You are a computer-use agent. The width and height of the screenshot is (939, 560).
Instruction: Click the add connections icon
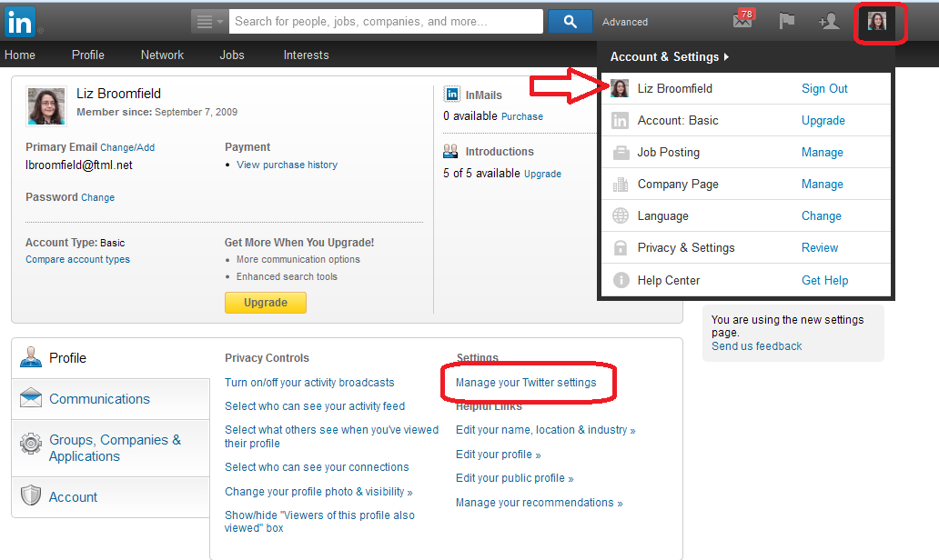click(829, 21)
